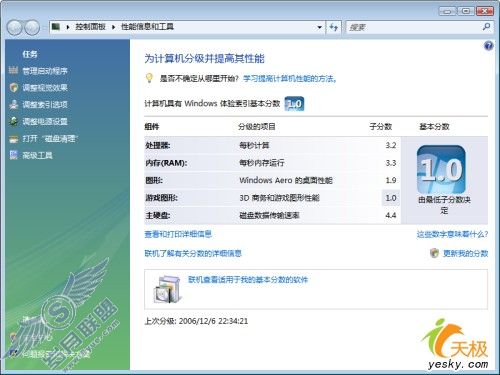Click the 分级的项目 column header
The width and height of the screenshot is (500, 375).
(257, 127)
